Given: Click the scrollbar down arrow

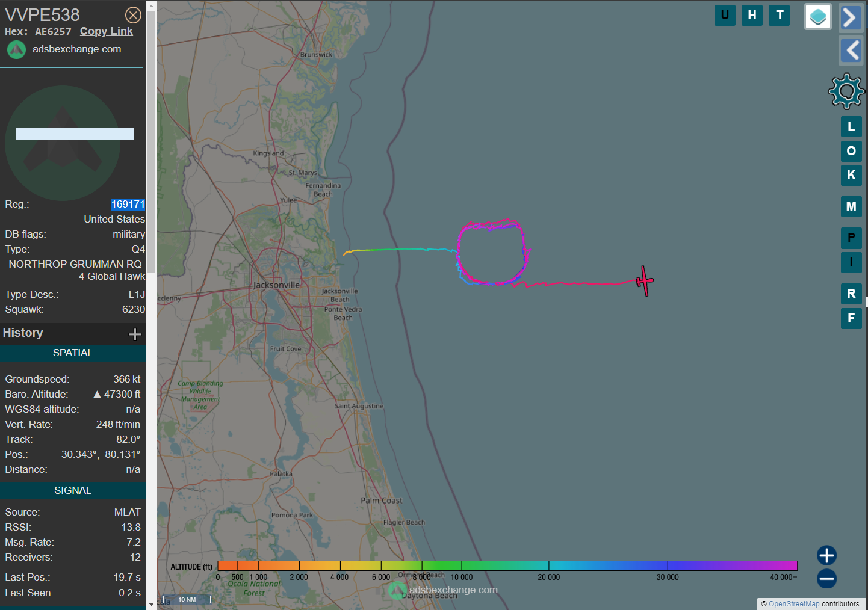Looking at the screenshot, I should tap(151, 605).
